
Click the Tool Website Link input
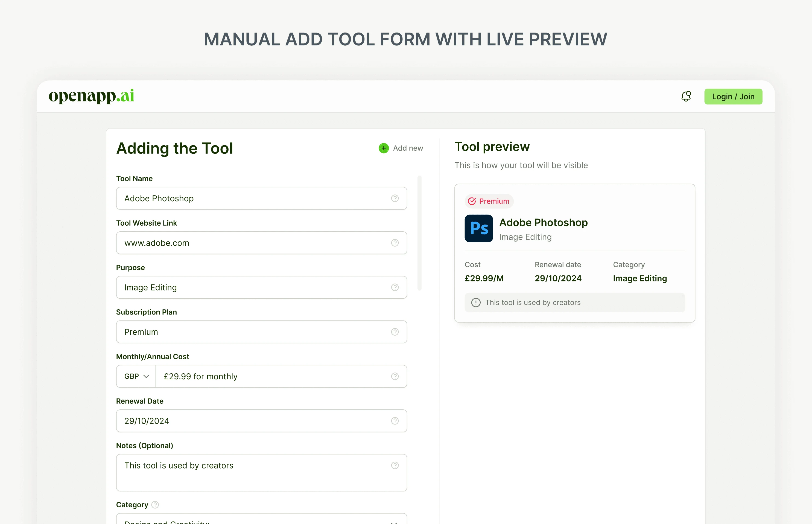pos(261,243)
